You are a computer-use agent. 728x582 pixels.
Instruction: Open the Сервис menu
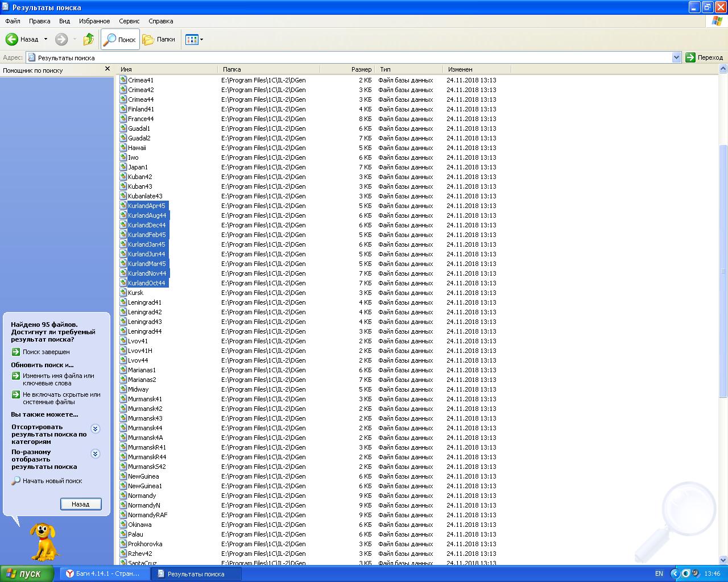[x=129, y=21]
